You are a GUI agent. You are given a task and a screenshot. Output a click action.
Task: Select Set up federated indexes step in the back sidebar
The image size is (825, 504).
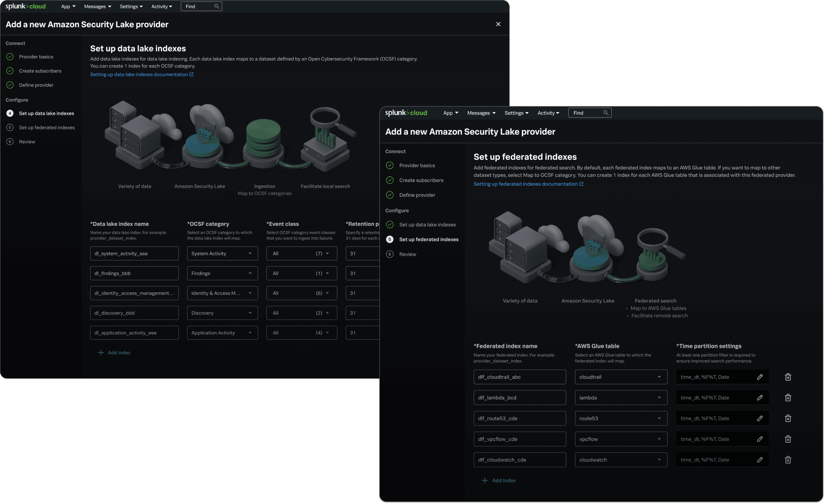[47, 127]
